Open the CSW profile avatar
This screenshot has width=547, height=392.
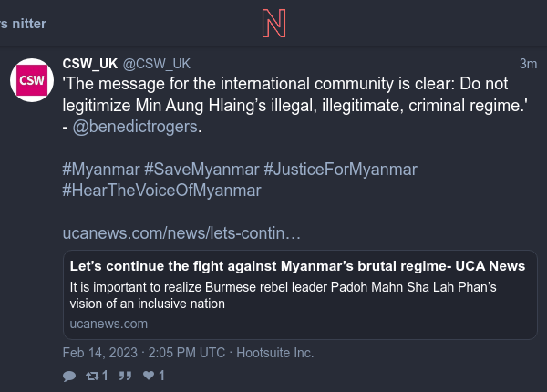pos(32,81)
